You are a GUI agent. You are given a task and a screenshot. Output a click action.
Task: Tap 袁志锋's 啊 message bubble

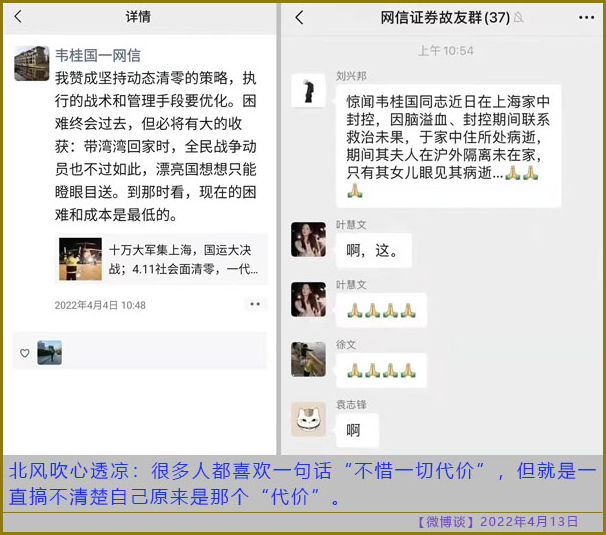coord(357,430)
